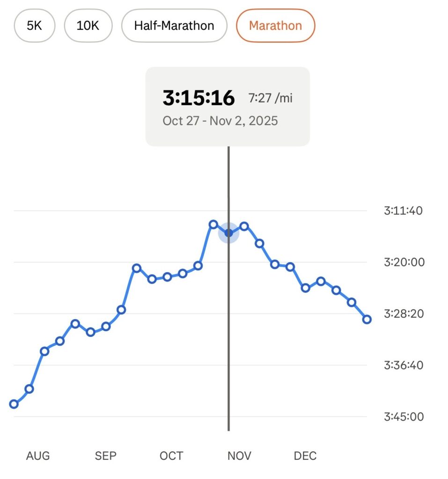Switch to the 10K tab
Viewport: 448px width, 479px height.
[x=88, y=25]
